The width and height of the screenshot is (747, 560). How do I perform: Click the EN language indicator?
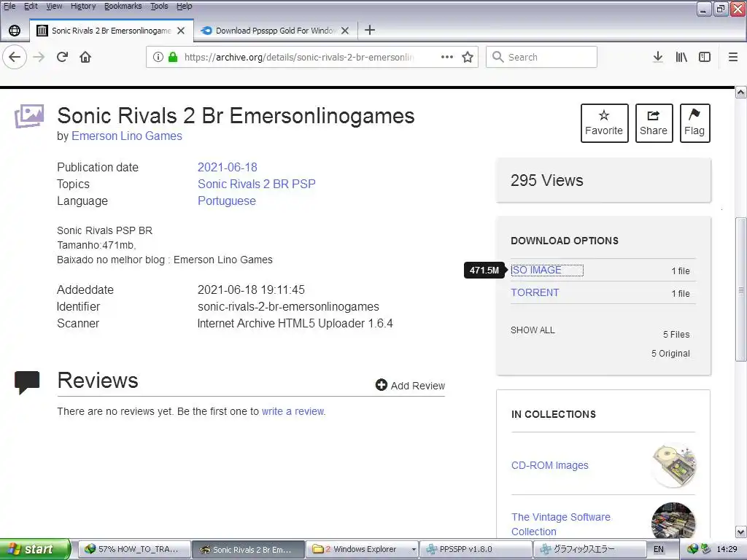click(x=659, y=550)
